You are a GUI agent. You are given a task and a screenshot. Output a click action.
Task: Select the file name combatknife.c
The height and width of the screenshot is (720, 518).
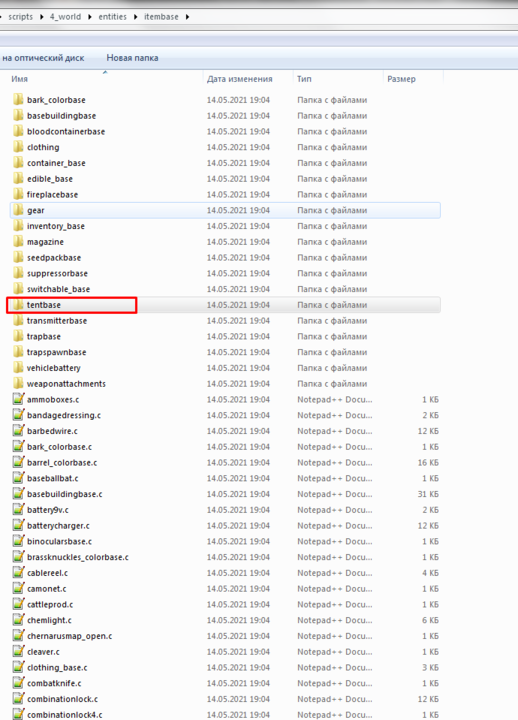pos(54,683)
